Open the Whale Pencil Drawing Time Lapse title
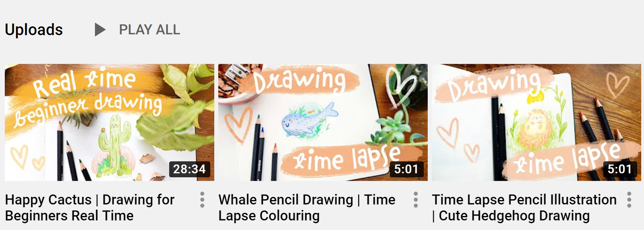This screenshot has width=644, height=230. 307,208
